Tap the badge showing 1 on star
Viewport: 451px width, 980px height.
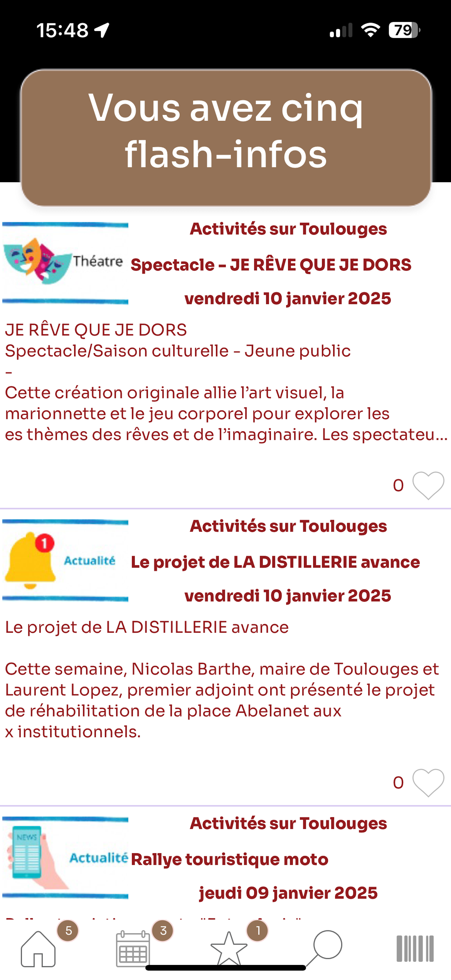257,930
